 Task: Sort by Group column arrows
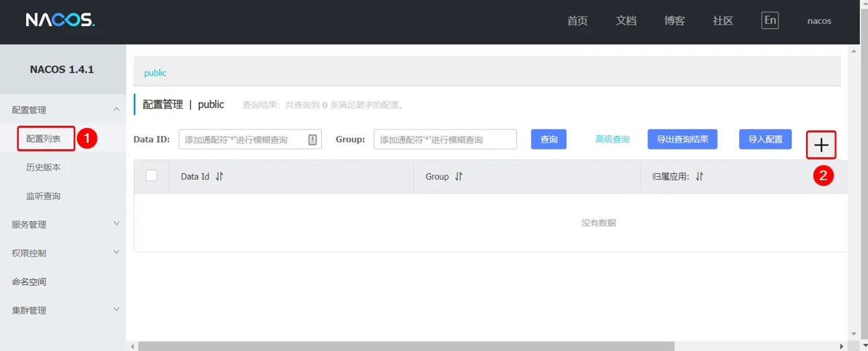tap(459, 176)
